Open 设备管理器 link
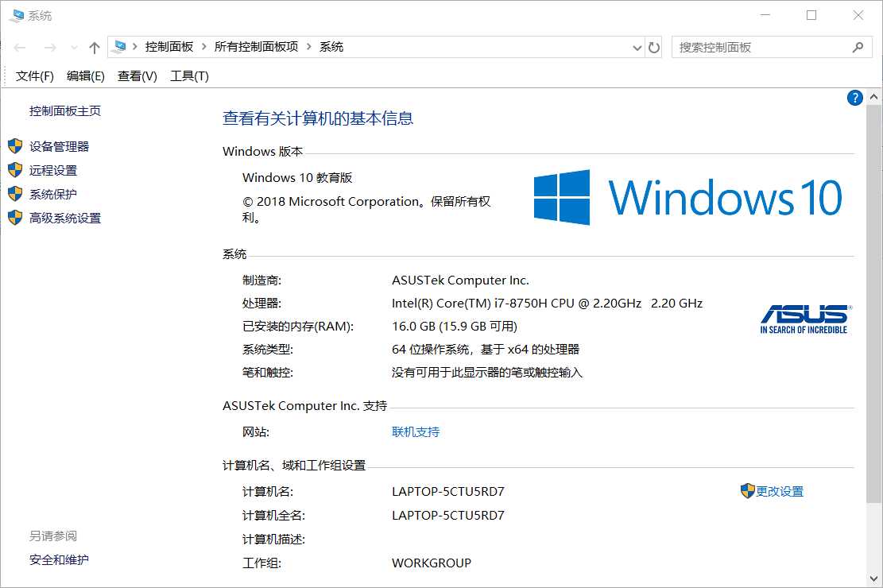Viewport: 883px width, 588px height. click(59, 146)
